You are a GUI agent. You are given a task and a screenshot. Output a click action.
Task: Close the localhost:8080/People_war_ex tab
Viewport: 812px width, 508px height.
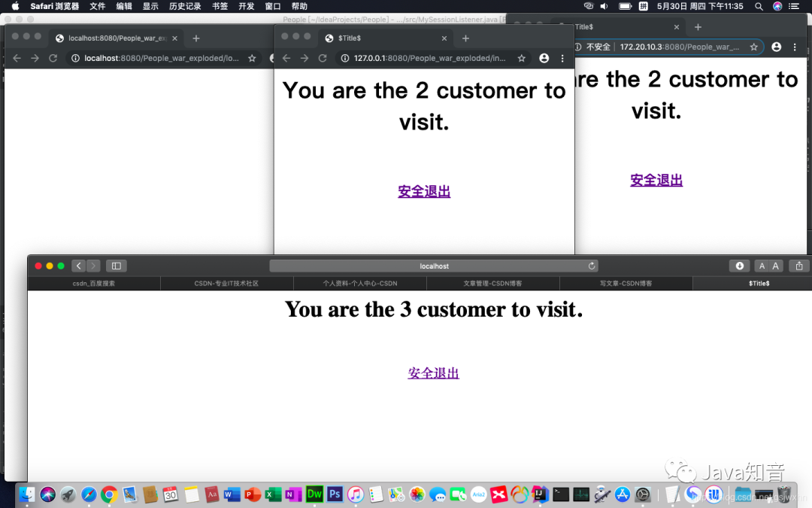[x=174, y=38]
